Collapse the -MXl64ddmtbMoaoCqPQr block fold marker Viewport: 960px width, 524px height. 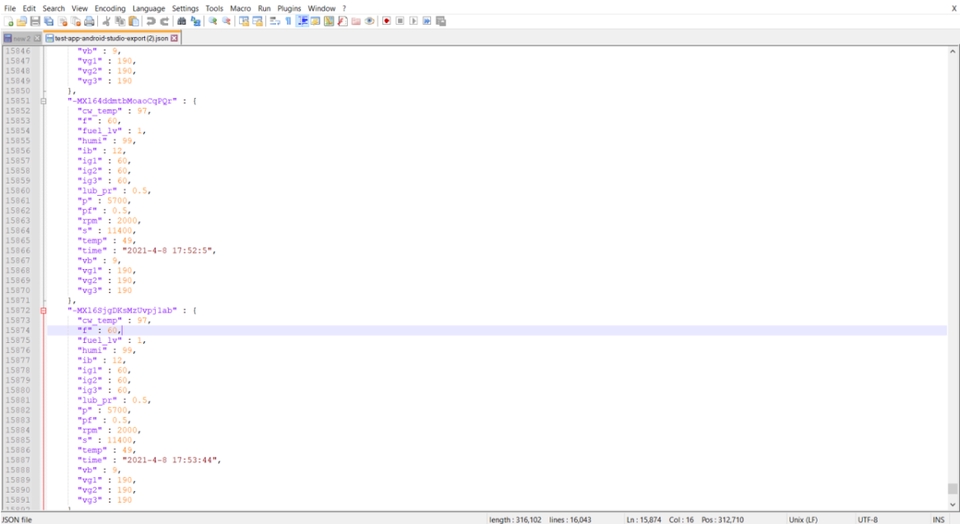click(x=43, y=101)
